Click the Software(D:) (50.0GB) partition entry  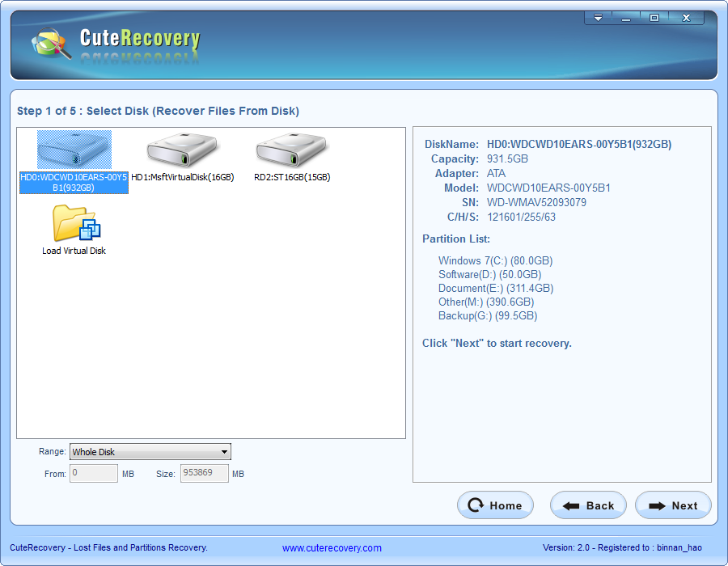tap(490, 275)
